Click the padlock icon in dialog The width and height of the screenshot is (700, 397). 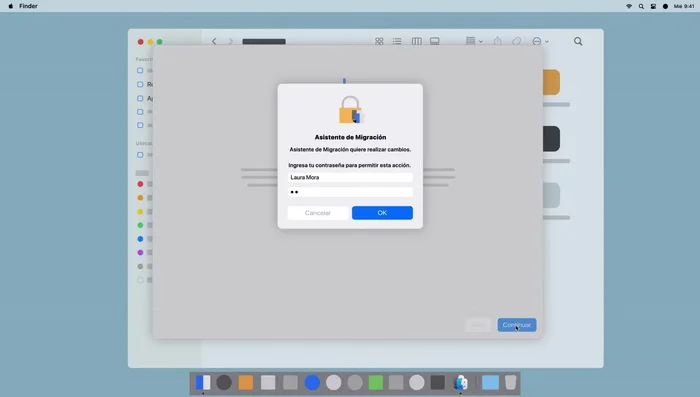(350, 110)
